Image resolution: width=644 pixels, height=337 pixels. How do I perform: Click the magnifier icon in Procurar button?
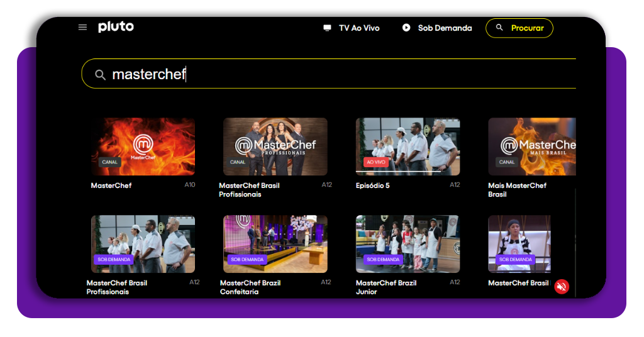click(x=499, y=28)
